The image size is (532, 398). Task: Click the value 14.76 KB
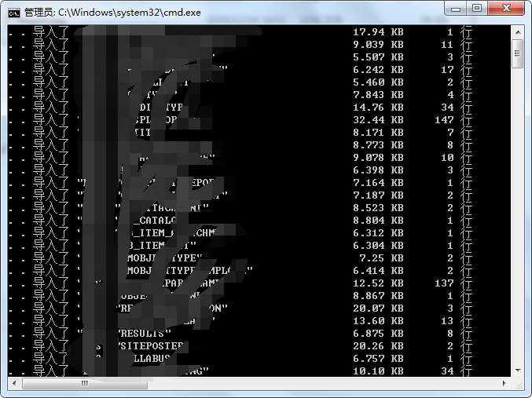[378, 108]
